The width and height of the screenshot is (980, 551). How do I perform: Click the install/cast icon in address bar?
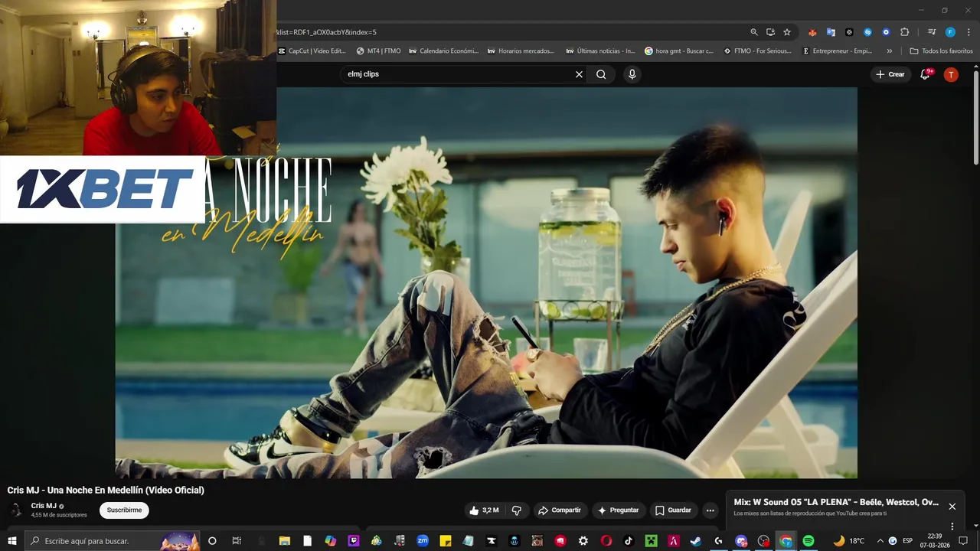tap(770, 32)
